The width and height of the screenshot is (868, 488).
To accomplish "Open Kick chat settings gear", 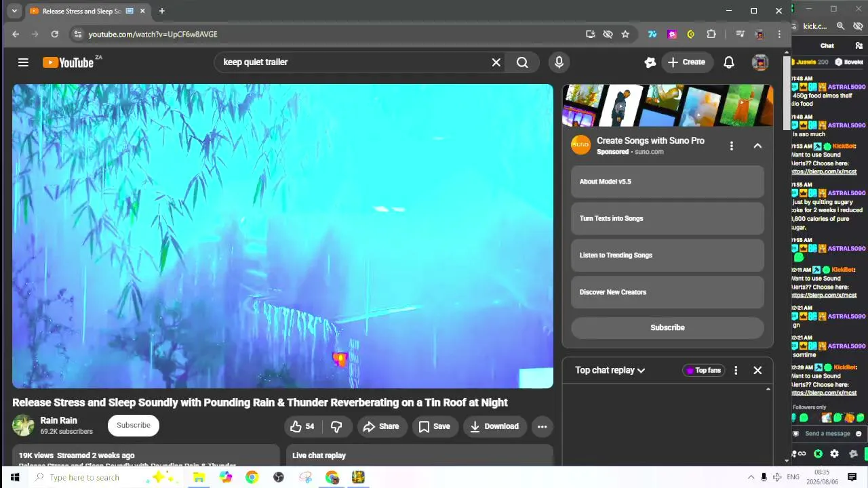I will pyautogui.click(x=834, y=454).
